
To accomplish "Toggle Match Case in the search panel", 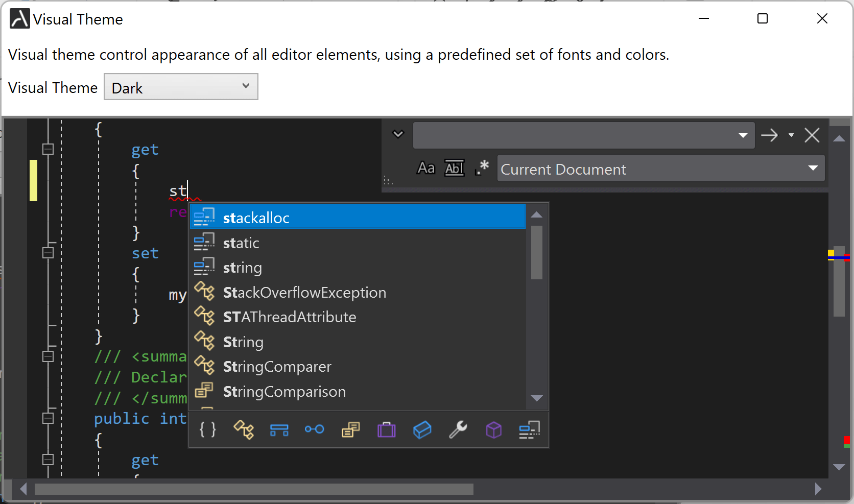I will coord(425,168).
